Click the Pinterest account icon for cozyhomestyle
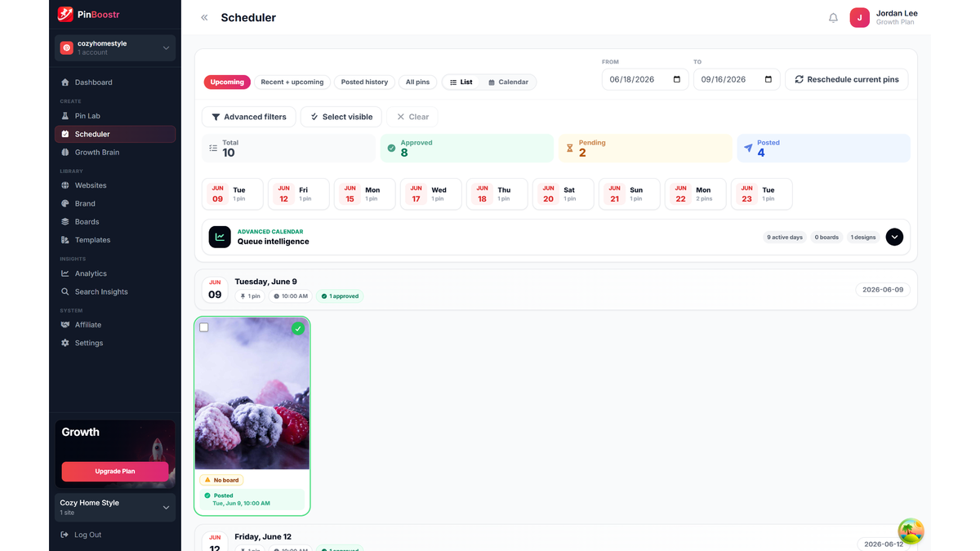This screenshot has width=980, height=551. (x=67, y=48)
